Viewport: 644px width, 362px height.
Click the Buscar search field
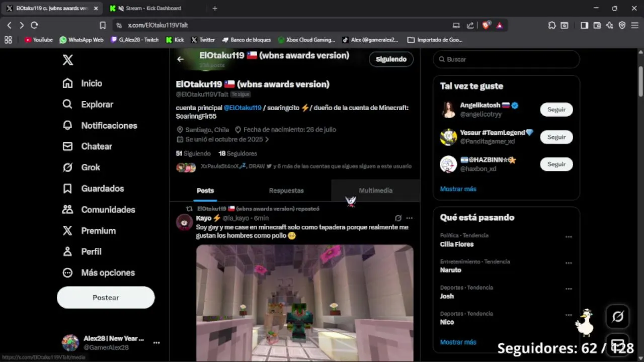506,59
